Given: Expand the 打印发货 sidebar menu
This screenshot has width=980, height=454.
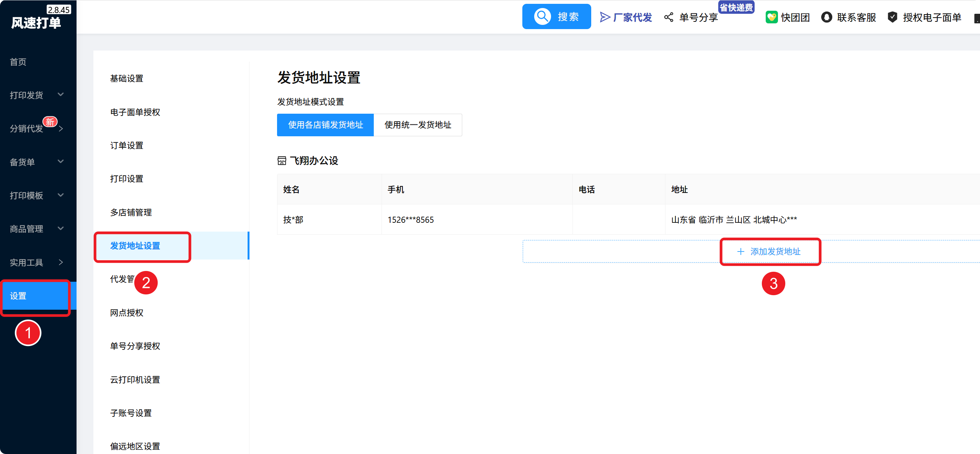Looking at the screenshot, I should pyautogui.click(x=37, y=95).
